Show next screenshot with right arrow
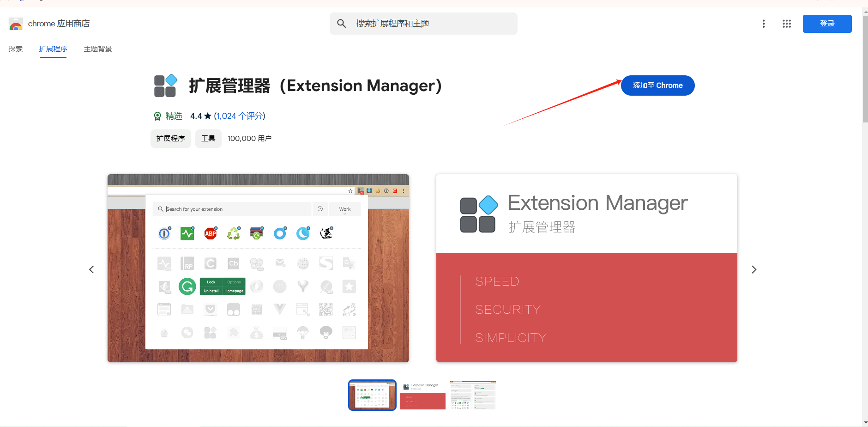This screenshot has width=868, height=427. point(754,269)
